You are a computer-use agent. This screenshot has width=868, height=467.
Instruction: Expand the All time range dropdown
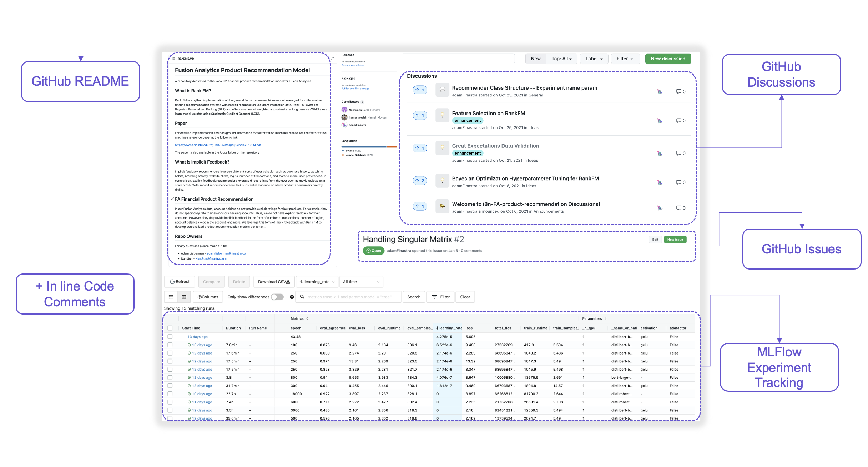pyautogui.click(x=361, y=282)
